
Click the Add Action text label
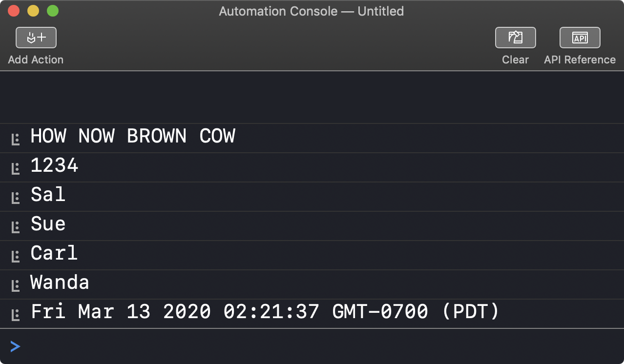36,60
